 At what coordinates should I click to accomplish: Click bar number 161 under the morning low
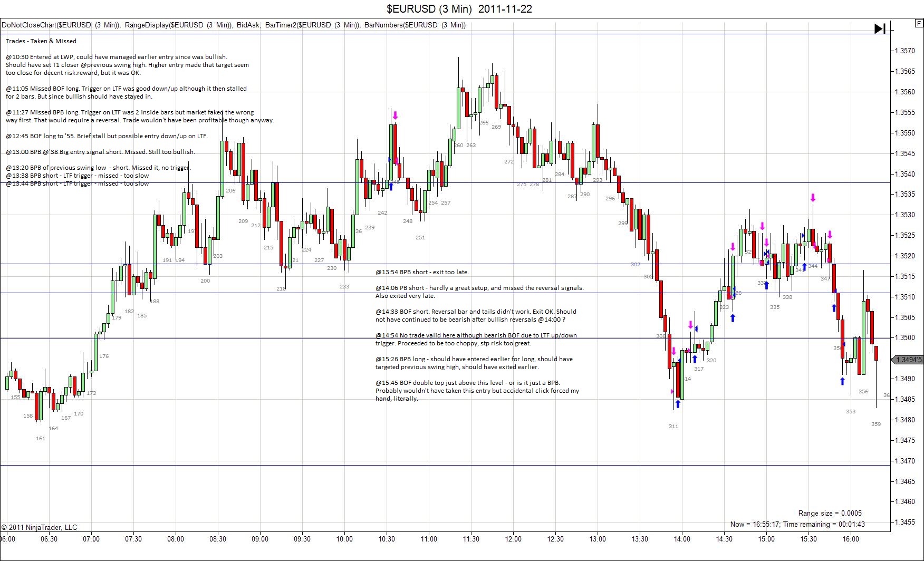(41, 438)
